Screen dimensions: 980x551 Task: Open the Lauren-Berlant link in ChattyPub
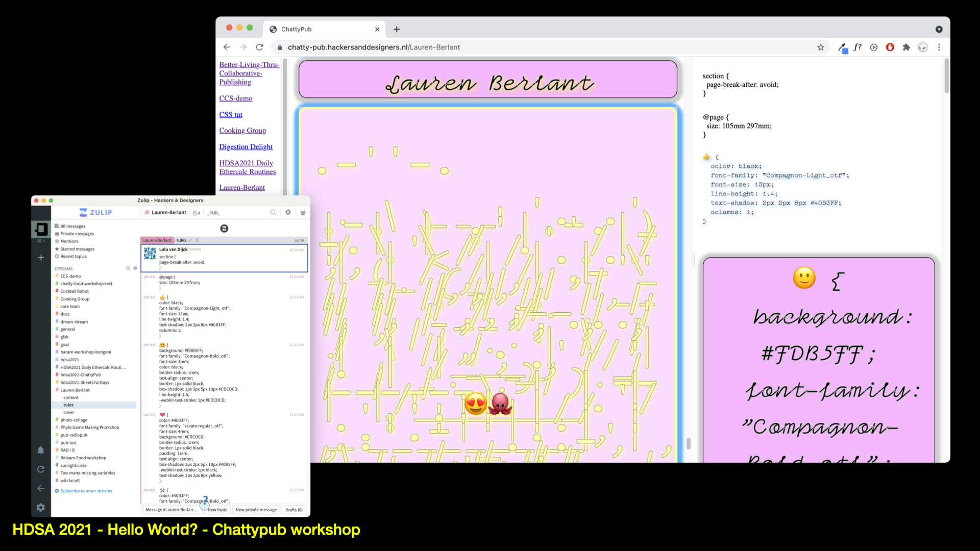[242, 187]
